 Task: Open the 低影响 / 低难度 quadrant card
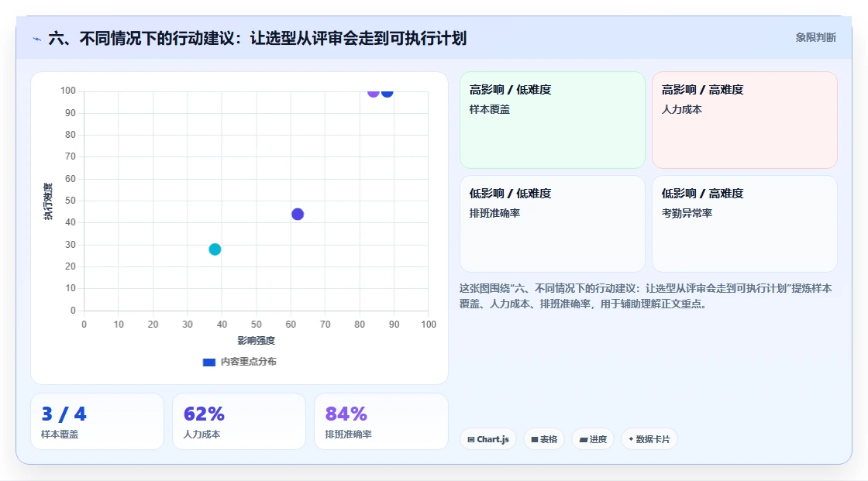[x=553, y=224]
